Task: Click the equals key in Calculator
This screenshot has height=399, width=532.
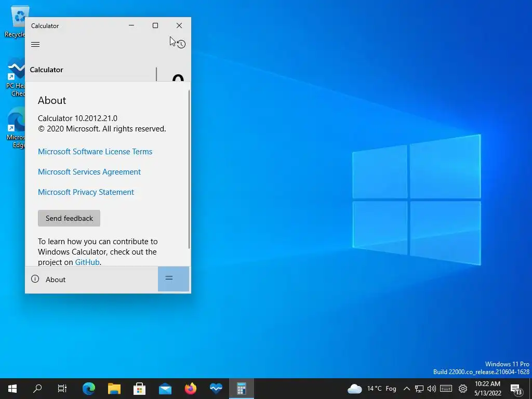Action: 174,278
